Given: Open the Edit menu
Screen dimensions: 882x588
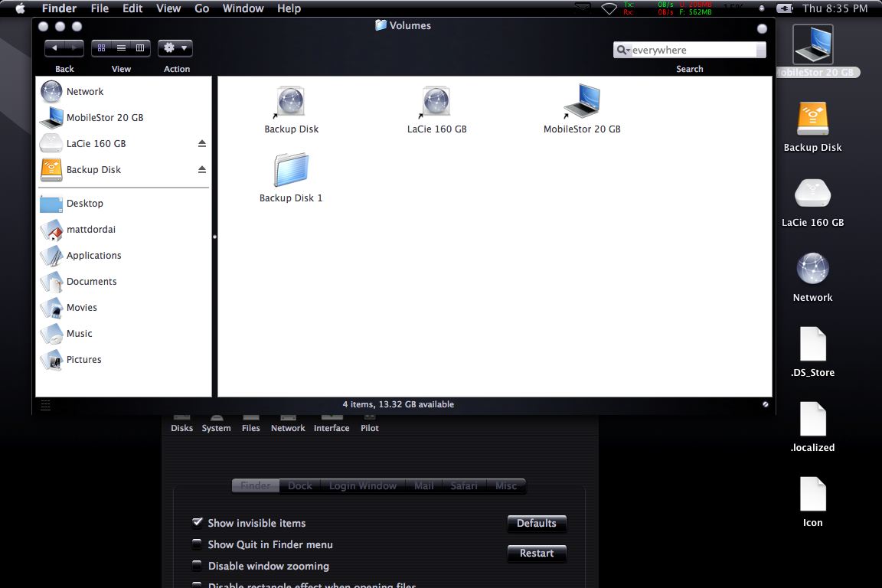Looking at the screenshot, I should pyautogui.click(x=132, y=8).
